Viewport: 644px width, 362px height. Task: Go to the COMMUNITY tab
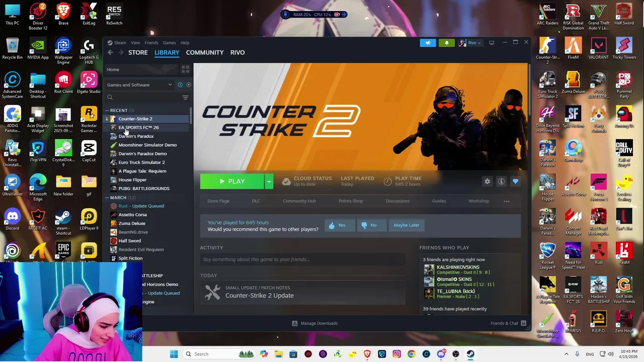pos(205,52)
